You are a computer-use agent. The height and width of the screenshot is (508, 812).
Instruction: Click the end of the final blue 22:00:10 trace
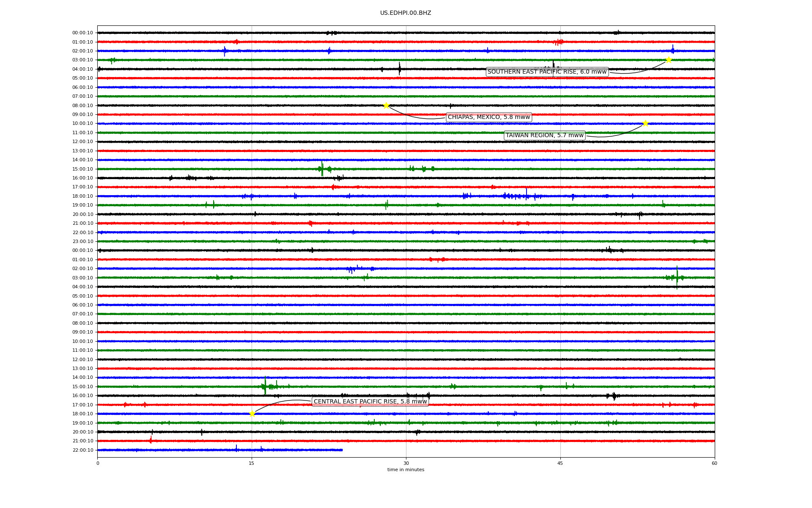(342, 450)
